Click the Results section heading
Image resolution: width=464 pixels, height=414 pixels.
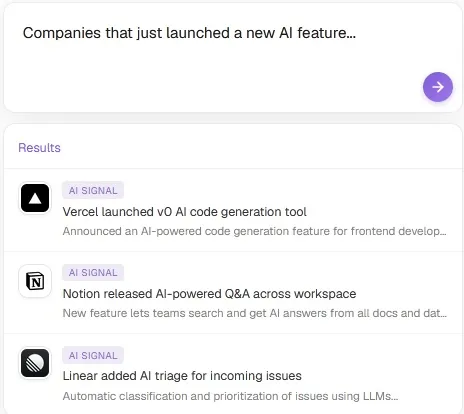click(x=39, y=148)
